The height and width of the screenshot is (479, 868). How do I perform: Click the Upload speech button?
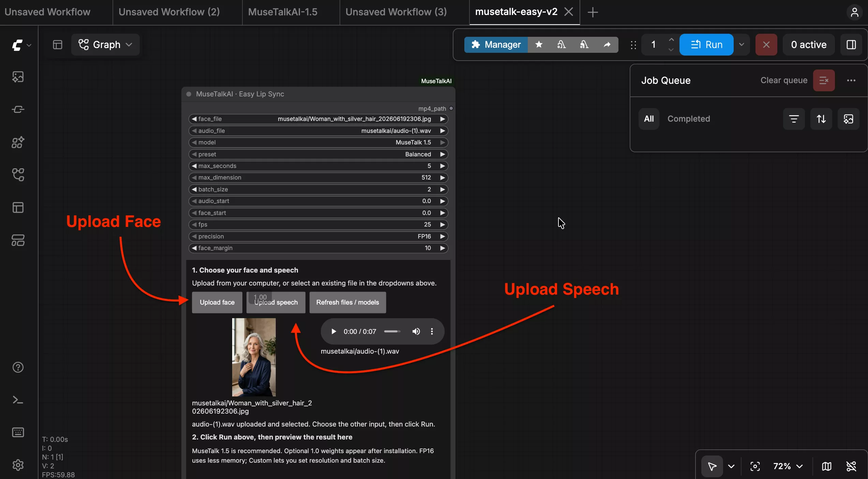(276, 303)
